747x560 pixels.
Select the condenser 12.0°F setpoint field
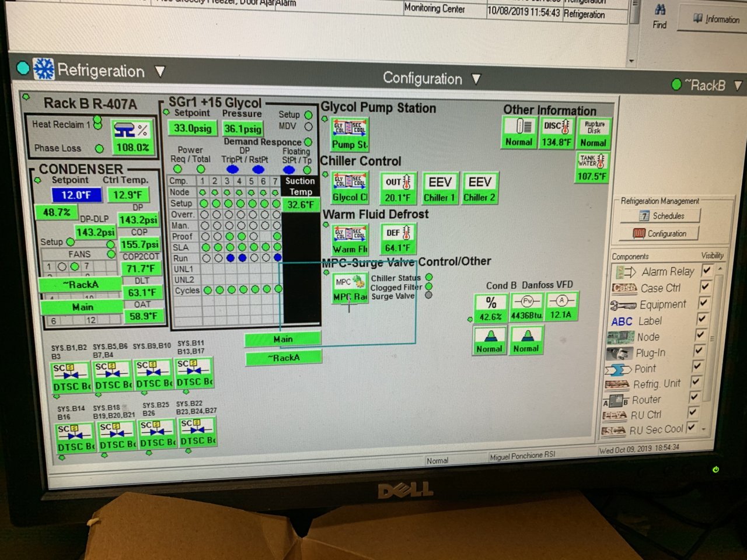click(x=76, y=195)
